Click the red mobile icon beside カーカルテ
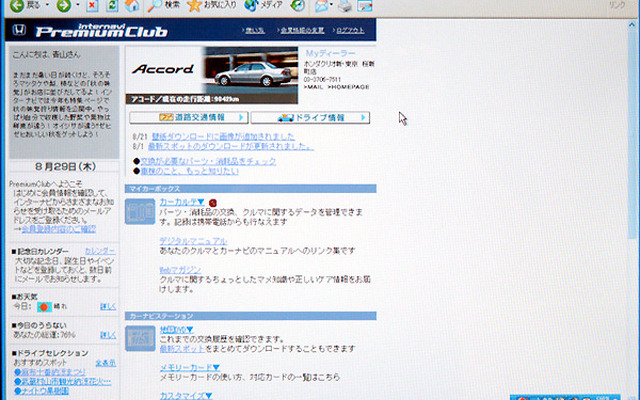Viewport: 640px width, 400px height. (x=213, y=203)
